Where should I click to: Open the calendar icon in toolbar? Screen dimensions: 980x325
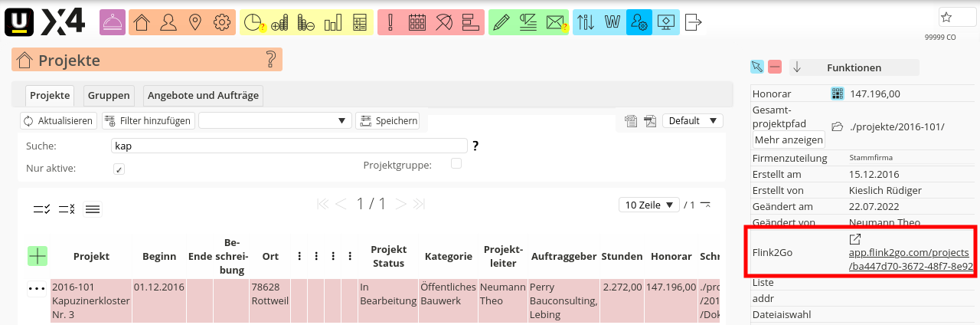(417, 22)
